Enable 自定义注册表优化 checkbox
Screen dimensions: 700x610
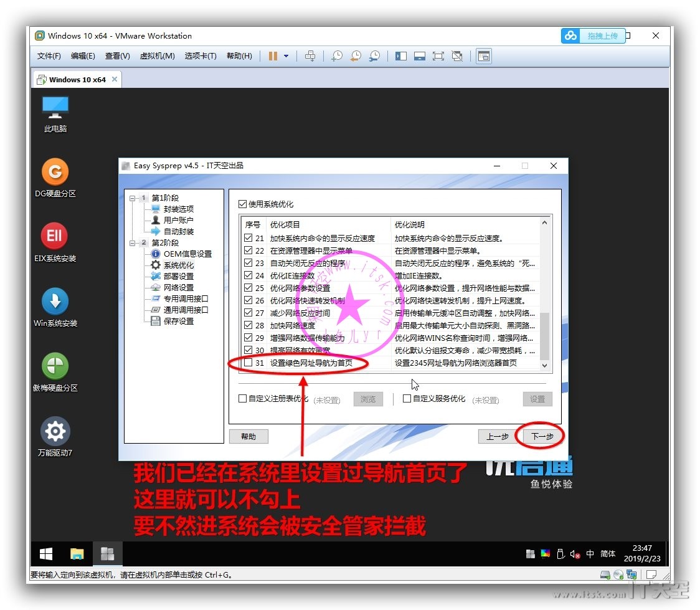pyautogui.click(x=242, y=398)
